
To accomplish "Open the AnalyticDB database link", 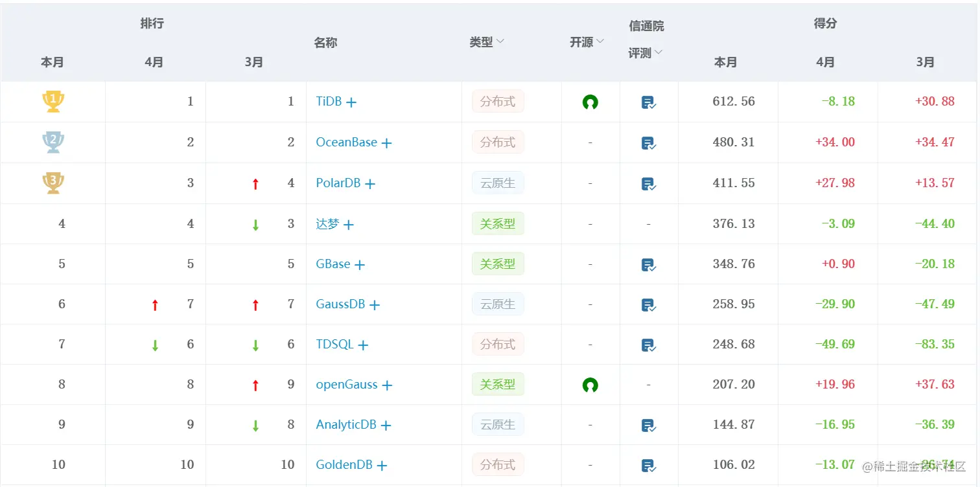I will pos(346,424).
